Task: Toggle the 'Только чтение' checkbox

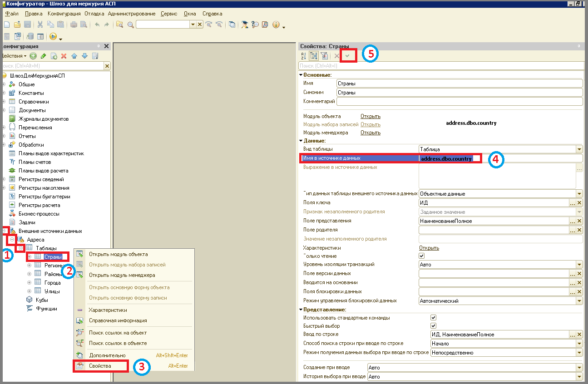Action: pyautogui.click(x=422, y=256)
